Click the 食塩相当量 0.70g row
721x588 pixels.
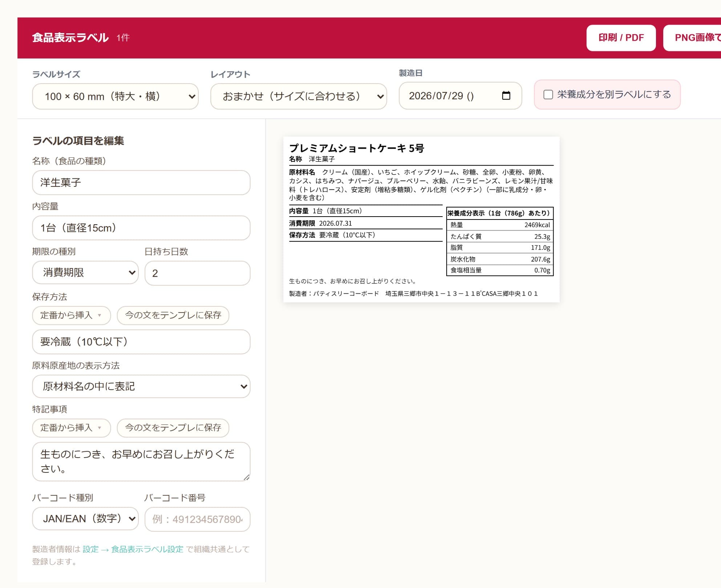(x=500, y=270)
